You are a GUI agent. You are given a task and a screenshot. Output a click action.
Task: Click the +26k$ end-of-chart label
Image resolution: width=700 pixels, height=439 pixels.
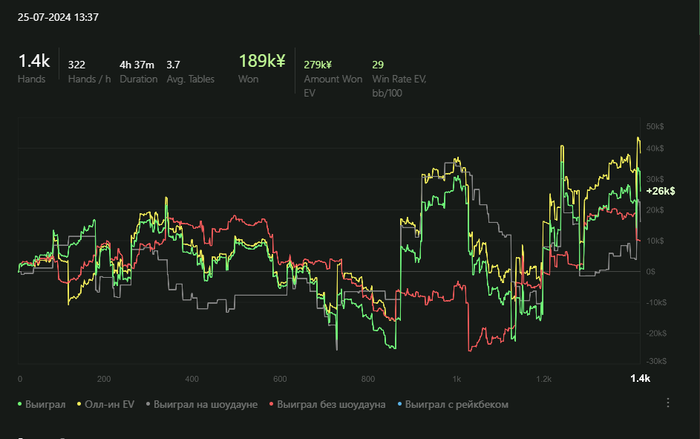[660, 191]
